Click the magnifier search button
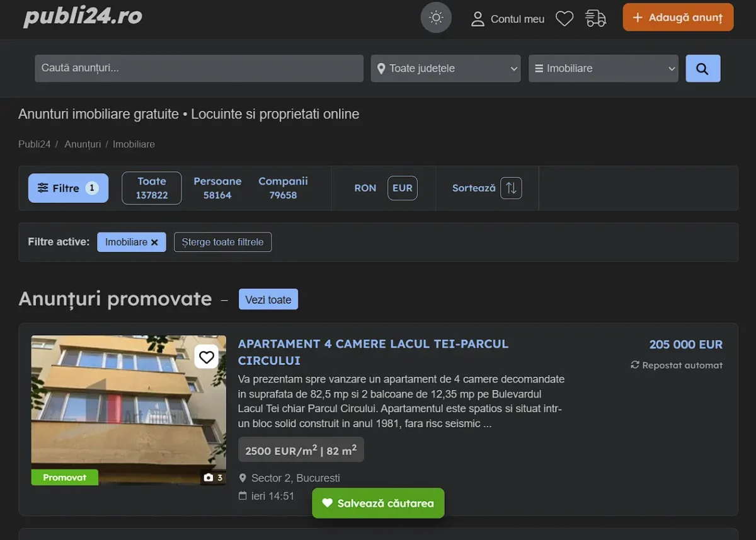Screen dimensions: 756x540 (x=702, y=68)
